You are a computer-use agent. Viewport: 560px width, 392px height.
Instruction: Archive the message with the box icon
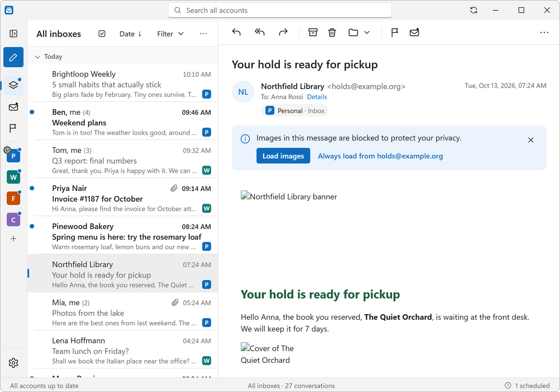[313, 32]
